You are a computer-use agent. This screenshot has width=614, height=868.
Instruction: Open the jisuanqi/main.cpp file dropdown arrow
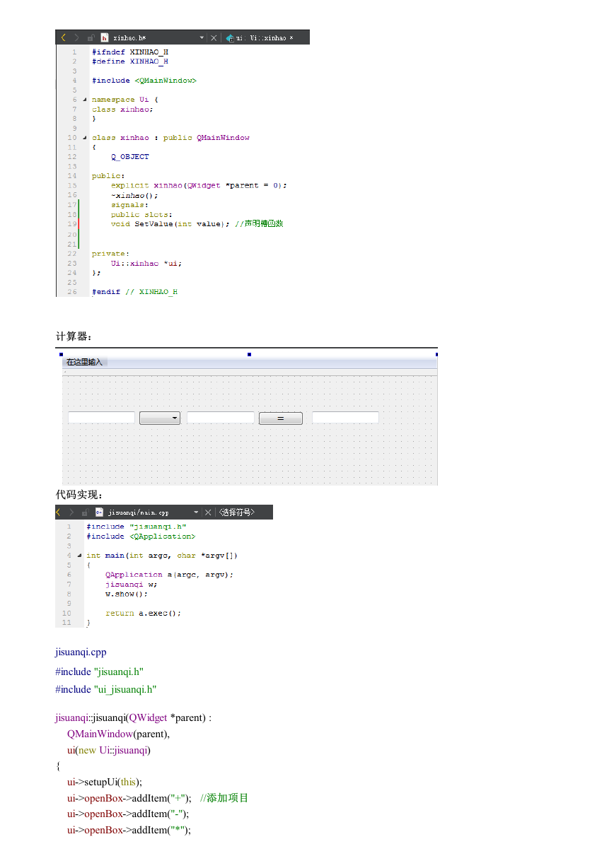196,512
